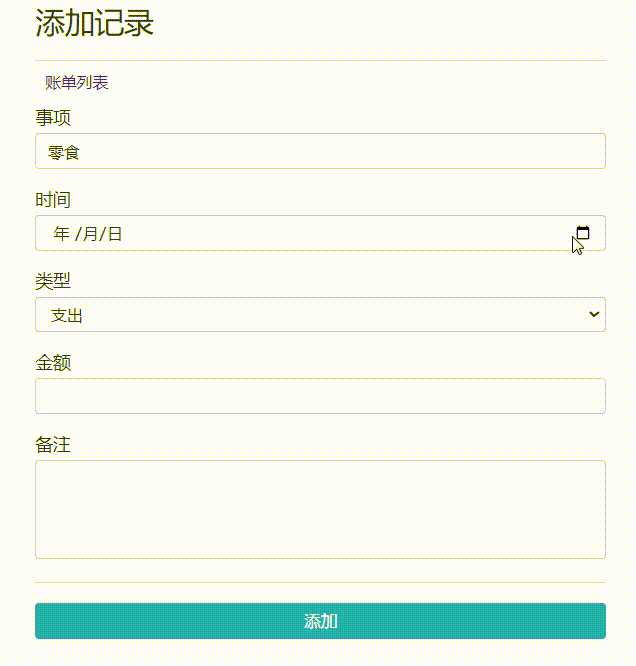The width and height of the screenshot is (636, 666).
Task: Click the chevron arrow of 类型 select
Action: [594, 314]
